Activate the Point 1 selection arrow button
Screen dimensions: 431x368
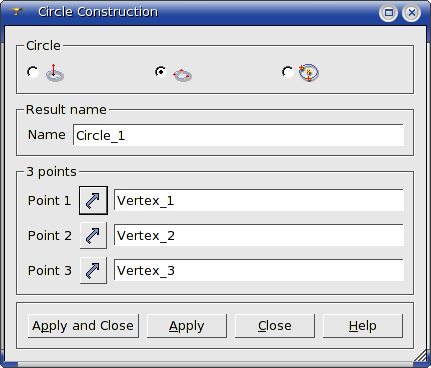pyautogui.click(x=93, y=200)
